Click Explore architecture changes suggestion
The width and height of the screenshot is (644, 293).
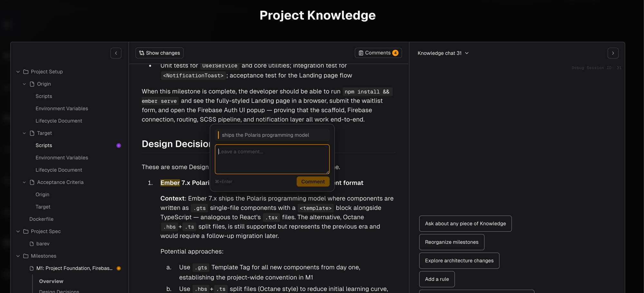pos(459,260)
